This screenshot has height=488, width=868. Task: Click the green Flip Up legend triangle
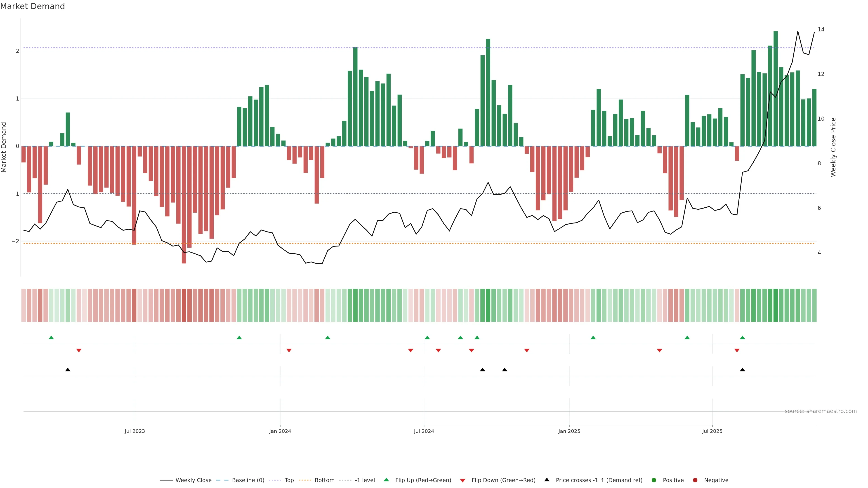(387, 480)
